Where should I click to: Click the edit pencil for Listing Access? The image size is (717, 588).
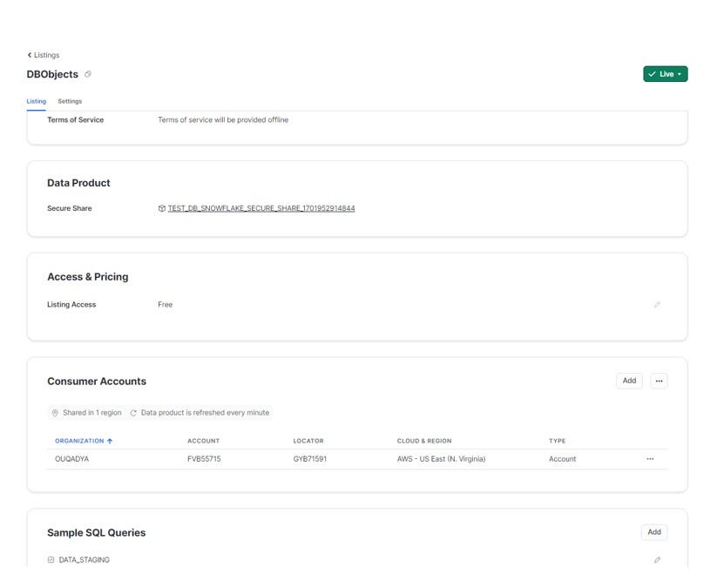[x=657, y=305]
